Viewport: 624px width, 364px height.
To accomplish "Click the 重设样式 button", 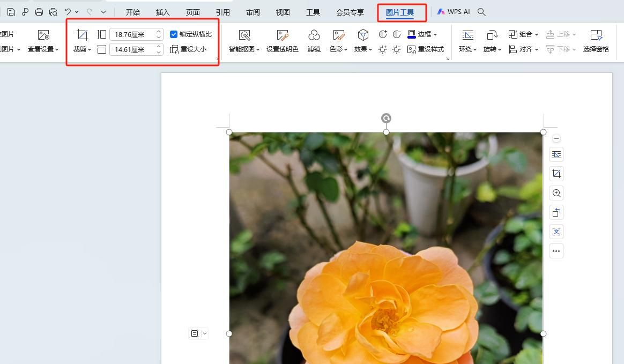I will 426,49.
